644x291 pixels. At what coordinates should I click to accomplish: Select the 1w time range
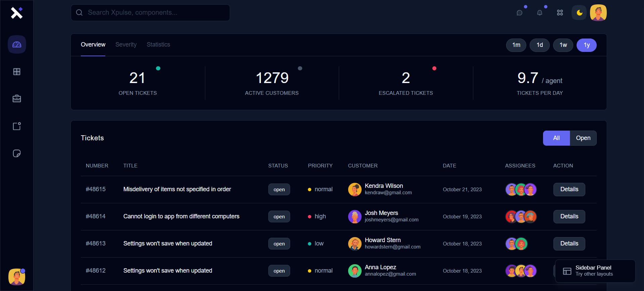(x=563, y=45)
